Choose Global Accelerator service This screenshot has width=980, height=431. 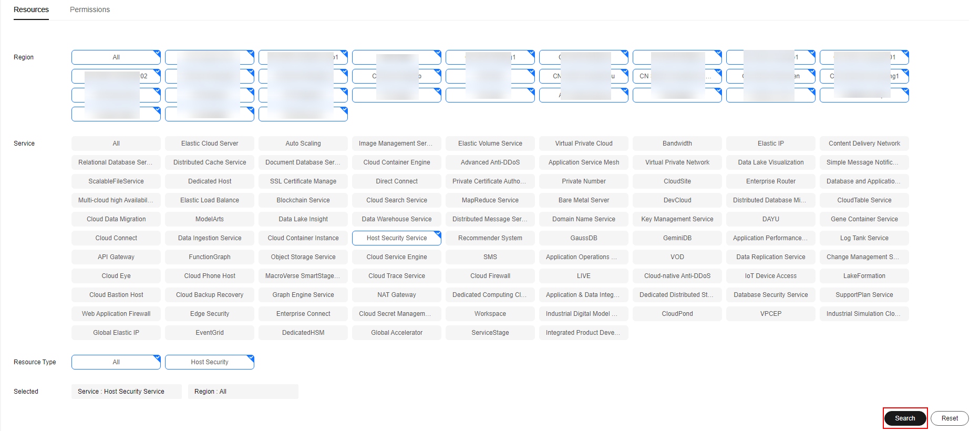[x=397, y=333]
